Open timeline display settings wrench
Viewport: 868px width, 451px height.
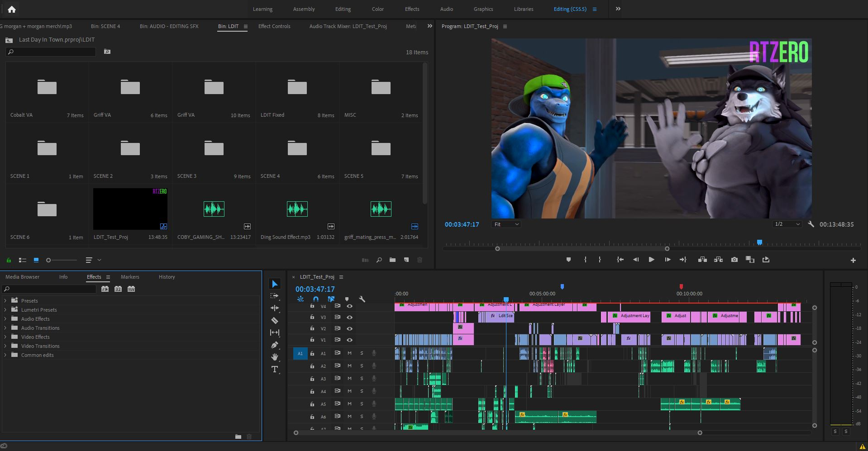(x=362, y=299)
